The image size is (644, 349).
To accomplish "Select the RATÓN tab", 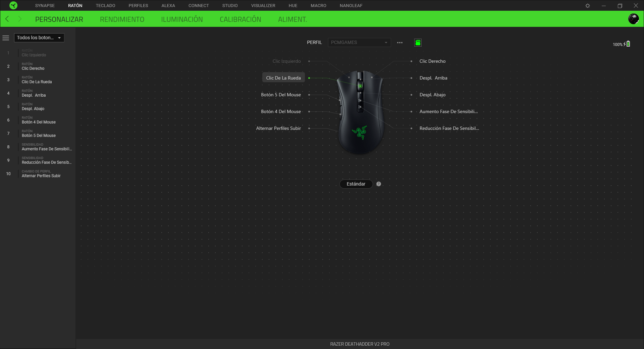I will coord(75,6).
